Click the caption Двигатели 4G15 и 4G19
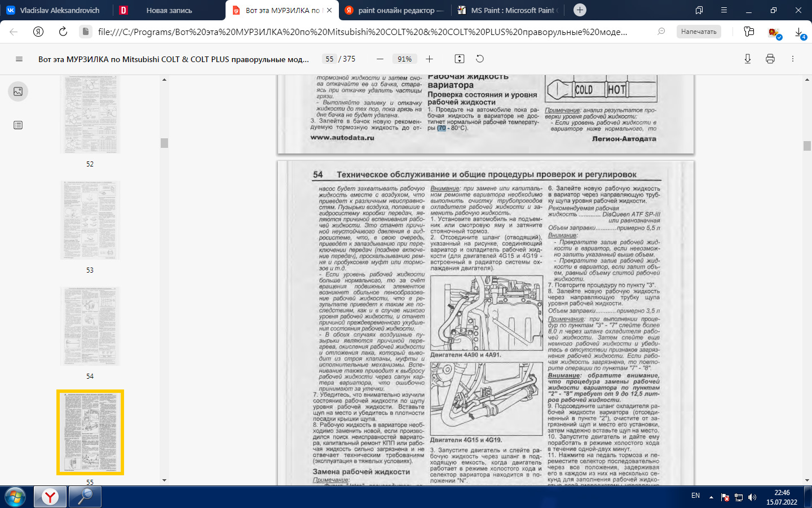The image size is (812, 508). click(x=466, y=440)
